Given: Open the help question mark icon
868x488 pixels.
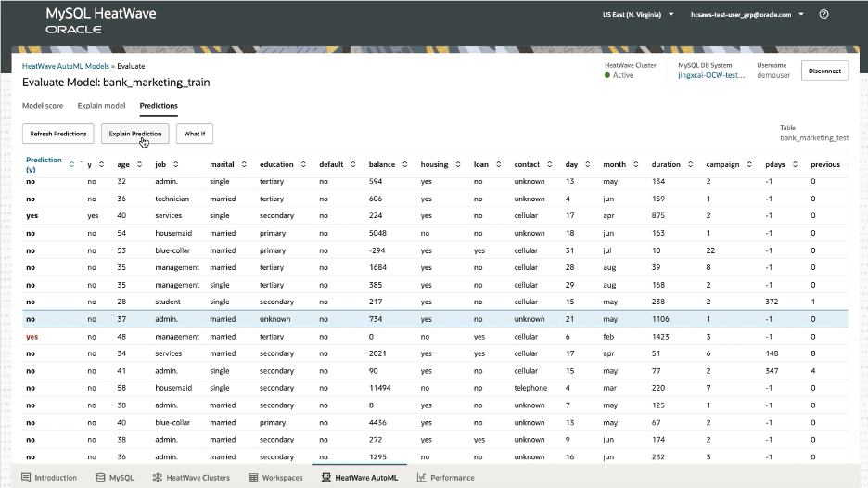Looking at the screenshot, I should coord(823,15).
